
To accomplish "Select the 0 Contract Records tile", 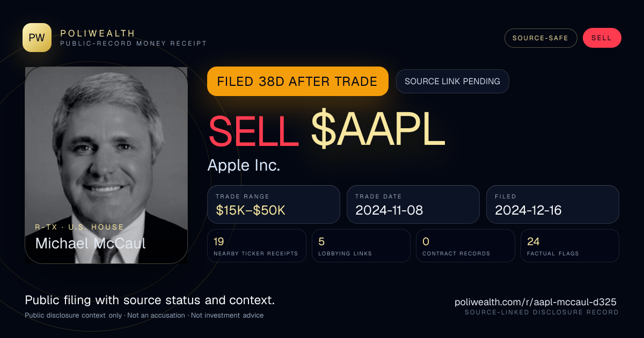I will [x=465, y=246].
